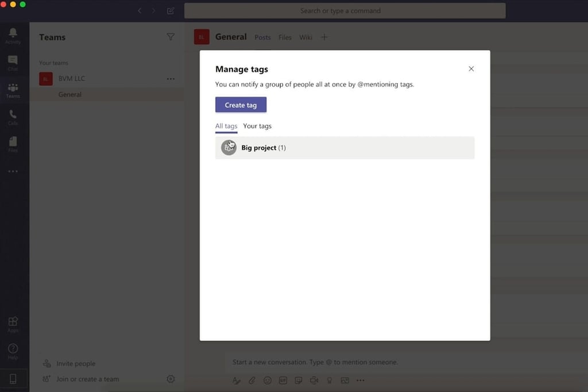Click the BL avatar next to General
588x392 pixels.
point(202,37)
